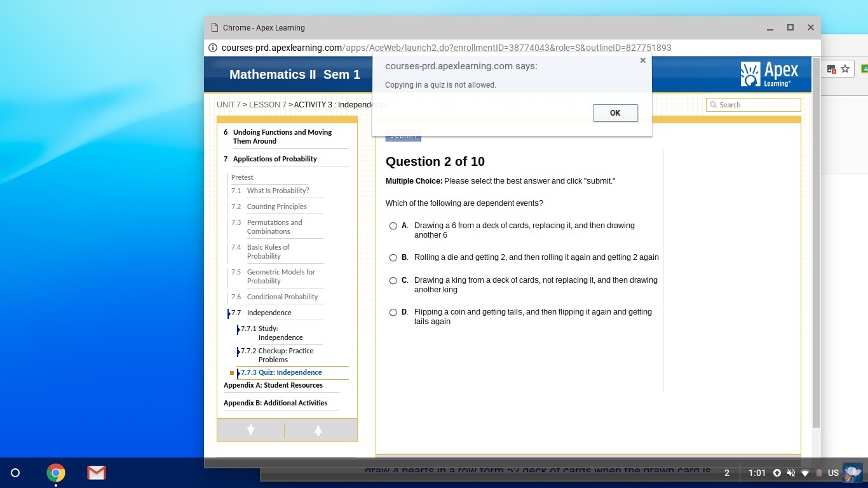Open lesson 7.2 Counting Principles
The width and height of the screenshot is (868, 488).
click(276, 207)
